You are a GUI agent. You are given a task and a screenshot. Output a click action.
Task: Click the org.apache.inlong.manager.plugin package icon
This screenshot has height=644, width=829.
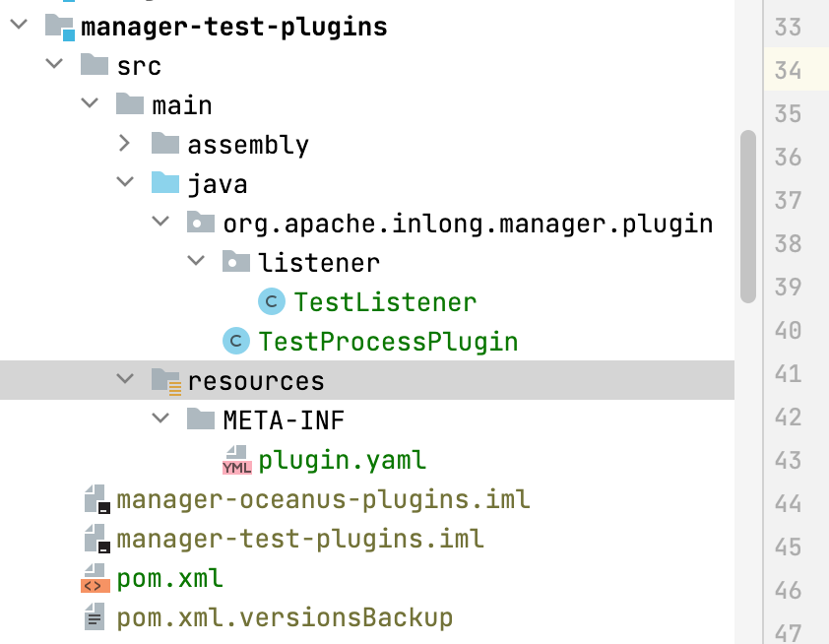click(x=203, y=223)
